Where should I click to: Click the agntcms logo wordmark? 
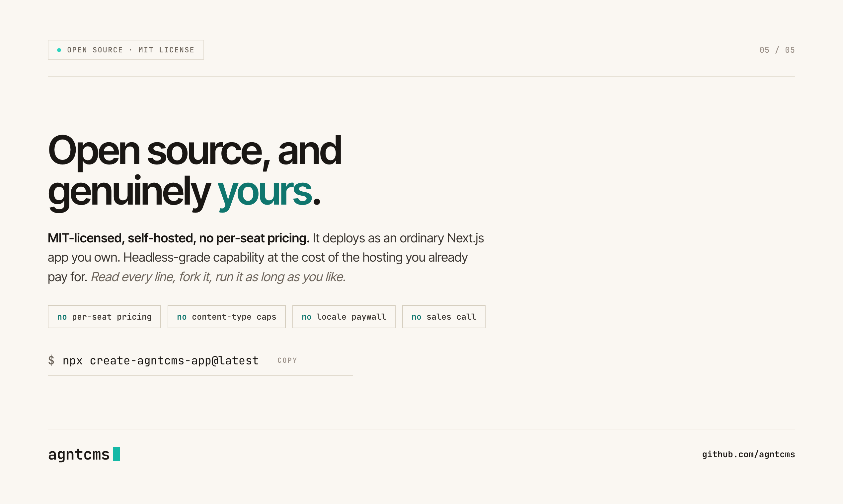79,454
